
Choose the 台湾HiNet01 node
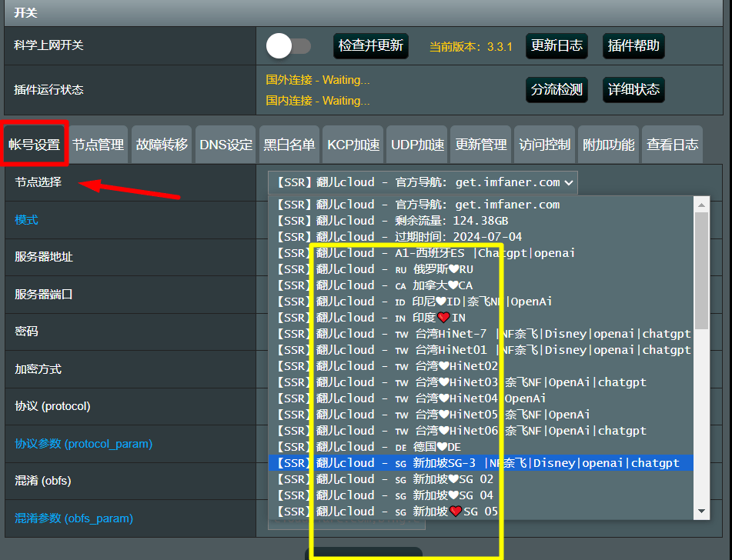click(x=481, y=350)
